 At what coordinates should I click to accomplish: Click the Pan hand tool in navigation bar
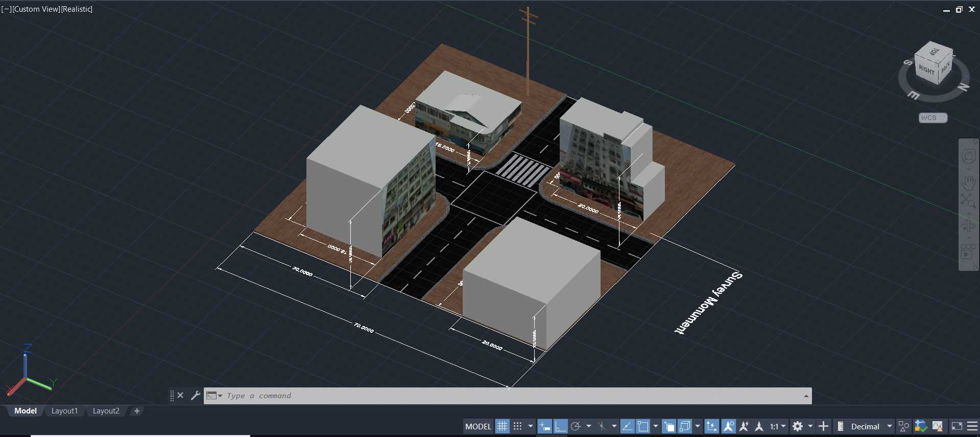click(968, 182)
